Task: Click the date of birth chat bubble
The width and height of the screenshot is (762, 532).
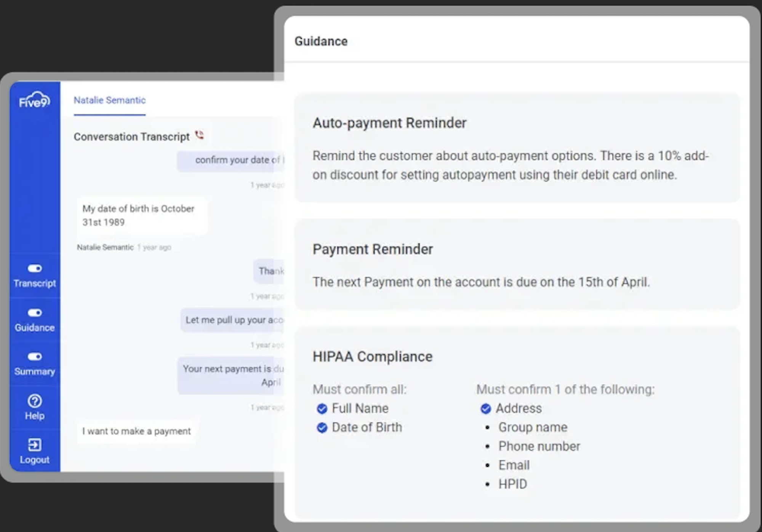Action: (142, 216)
